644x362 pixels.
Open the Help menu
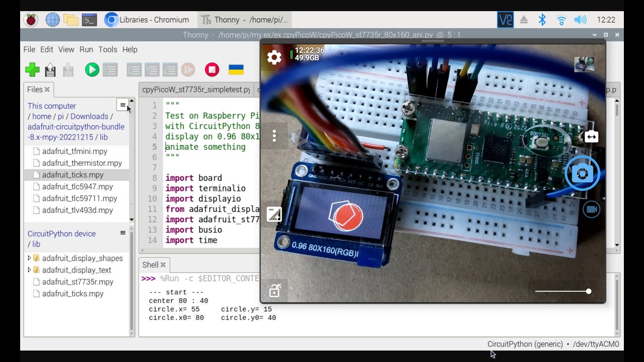point(130,49)
